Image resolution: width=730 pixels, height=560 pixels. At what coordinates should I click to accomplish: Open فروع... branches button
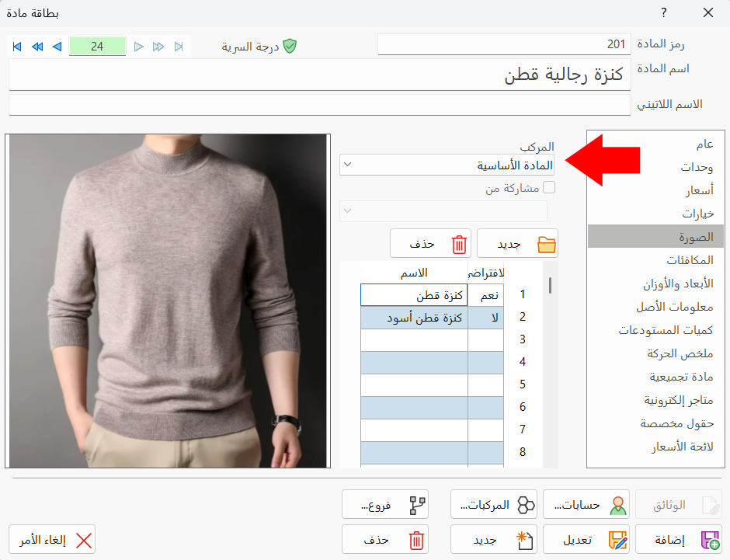click(385, 505)
